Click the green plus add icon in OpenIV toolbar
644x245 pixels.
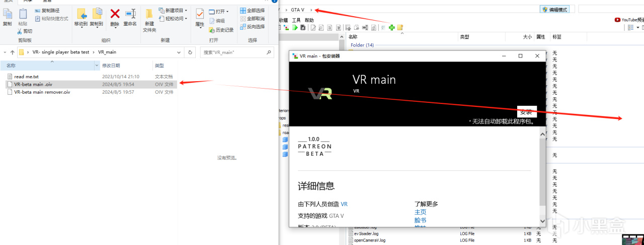click(391, 28)
